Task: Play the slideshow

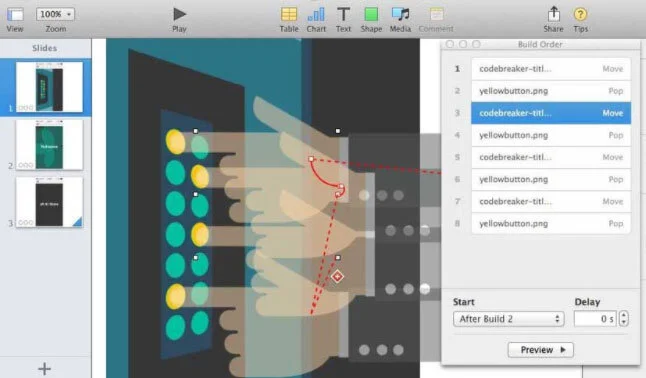Action: point(179,14)
